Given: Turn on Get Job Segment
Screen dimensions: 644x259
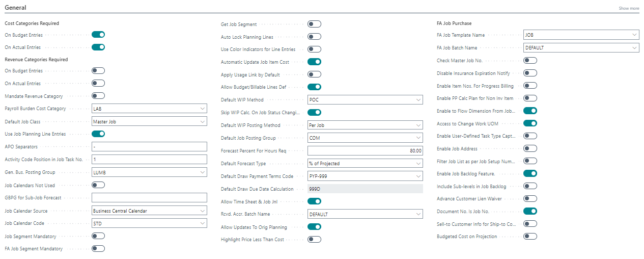Looking at the screenshot, I should click(x=314, y=24).
